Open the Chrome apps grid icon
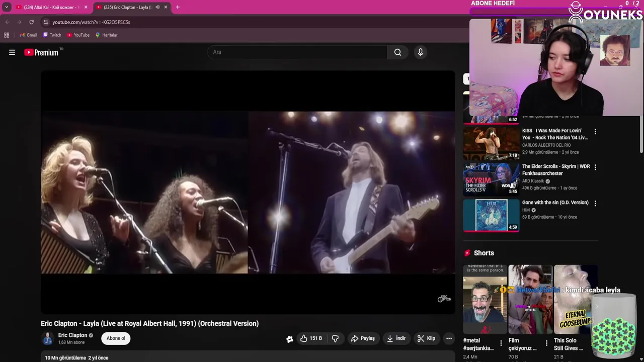The image size is (644, 362). click(7, 35)
